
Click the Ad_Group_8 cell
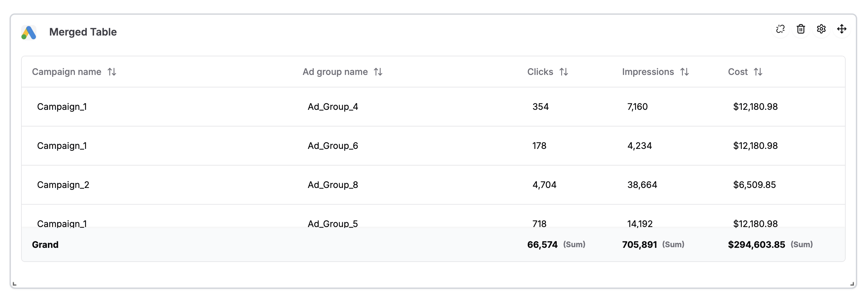point(333,185)
